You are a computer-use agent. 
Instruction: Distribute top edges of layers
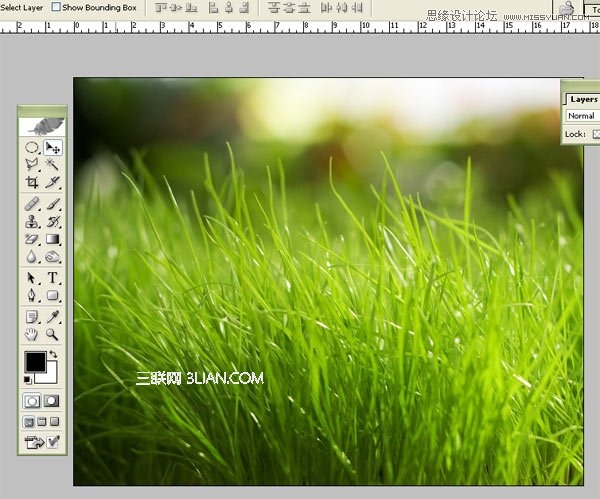pyautogui.click(x=274, y=7)
